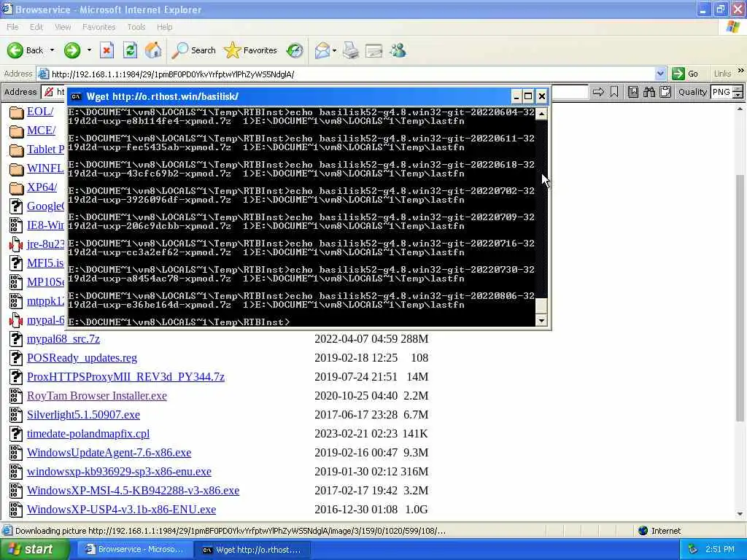747x560 pixels.
Task: Open the View menu
Action: 63,27
